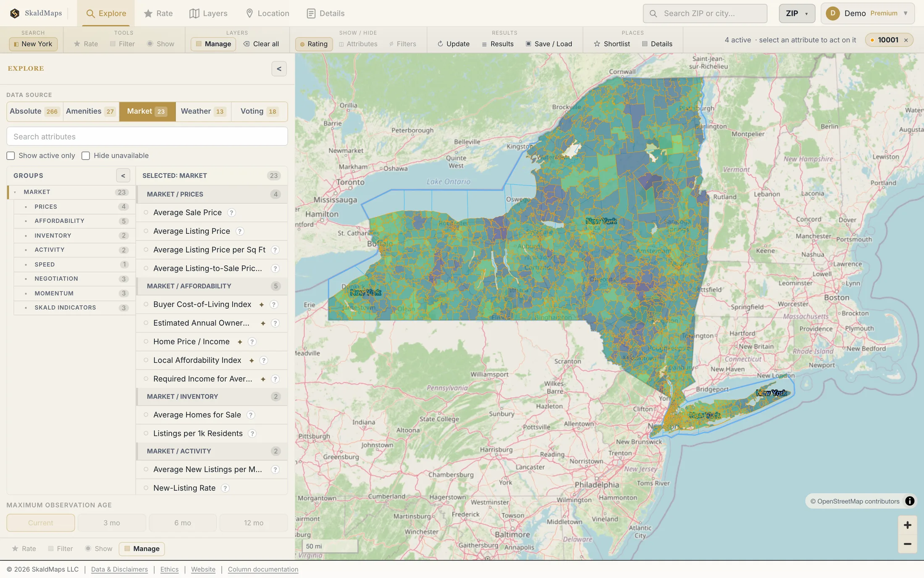Click the Update results button
The width and height of the screenshot is (924, 578).
[x=453, y=44]
